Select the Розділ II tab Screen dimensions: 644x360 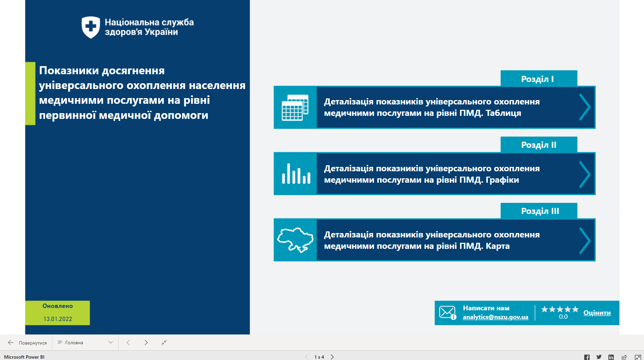click(x=539, y=145)
